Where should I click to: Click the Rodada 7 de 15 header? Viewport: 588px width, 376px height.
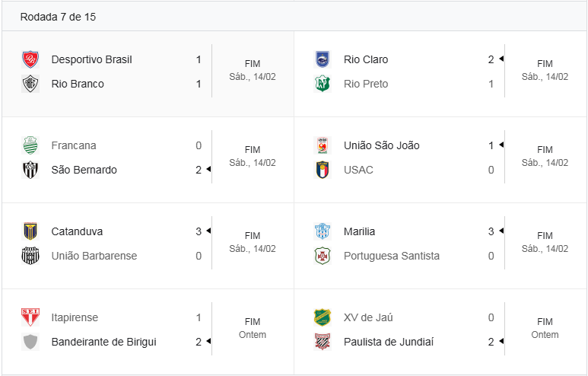pyautogui.click(x=58, y=17)
